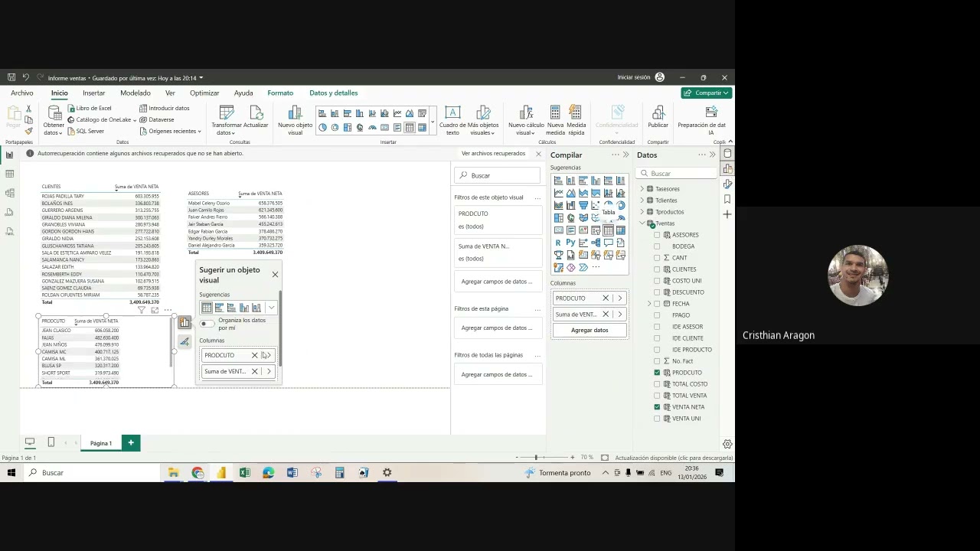Click the Windows Start button
980x551 pixels.
coord(11,473)
